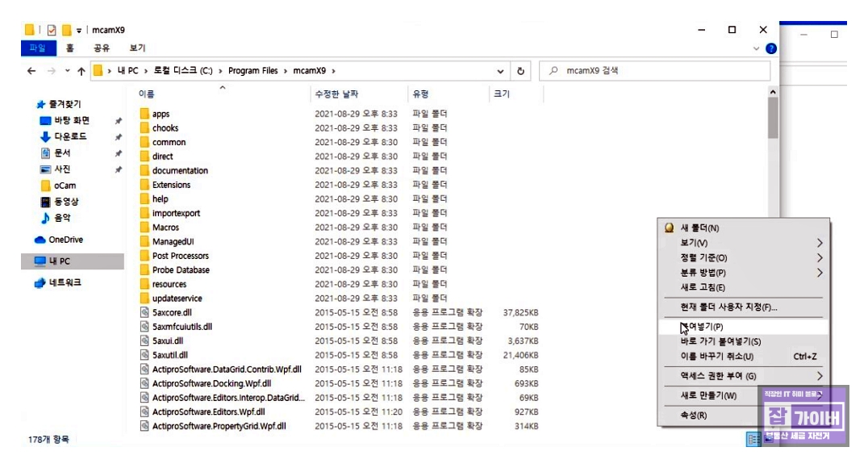Select ActiproSoftware.Editors.Wpf.dll file name
Viewport: 868px width, 468px height.
209,412
